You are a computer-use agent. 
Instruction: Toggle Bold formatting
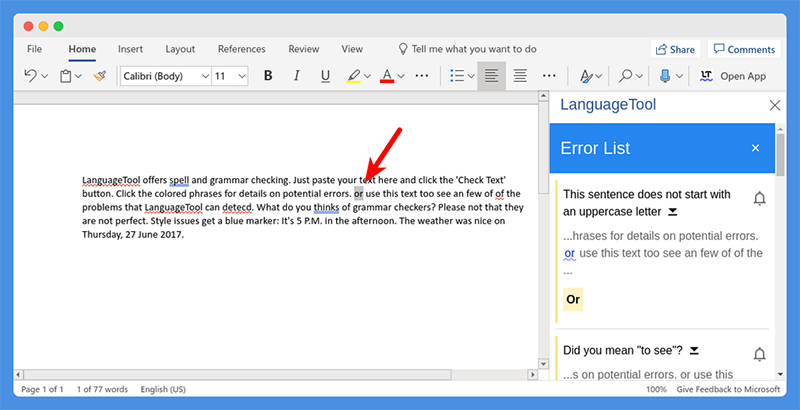point(268,76)
